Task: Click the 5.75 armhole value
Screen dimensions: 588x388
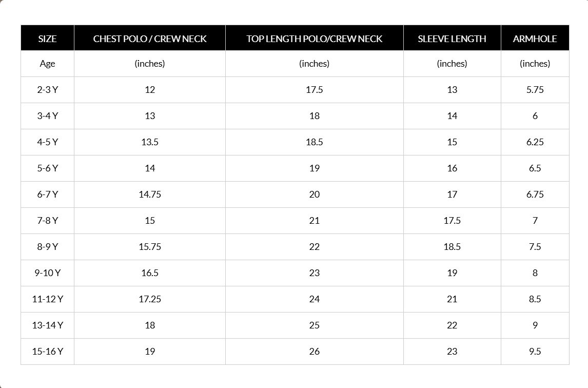Action: tap(535, 90)
